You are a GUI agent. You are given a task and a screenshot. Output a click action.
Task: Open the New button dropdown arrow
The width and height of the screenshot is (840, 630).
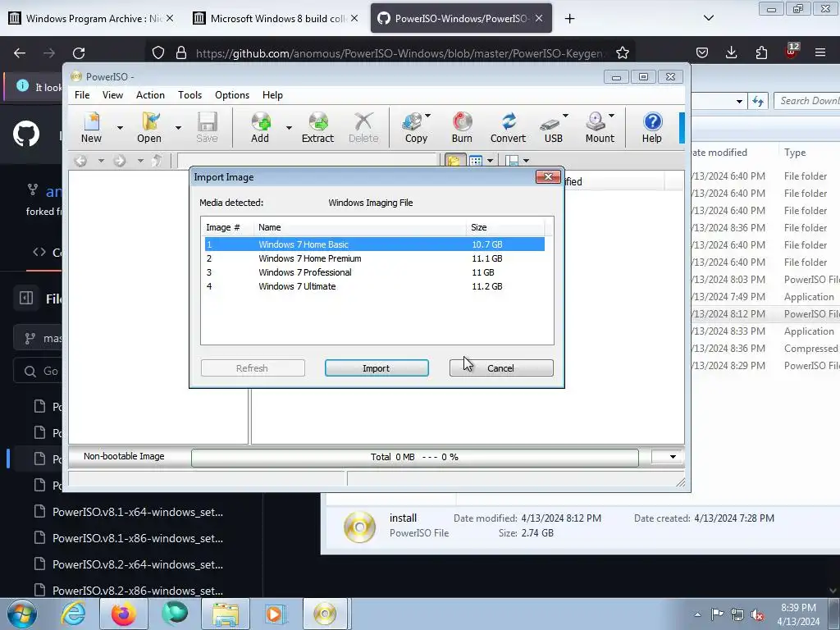coord(120,127)
